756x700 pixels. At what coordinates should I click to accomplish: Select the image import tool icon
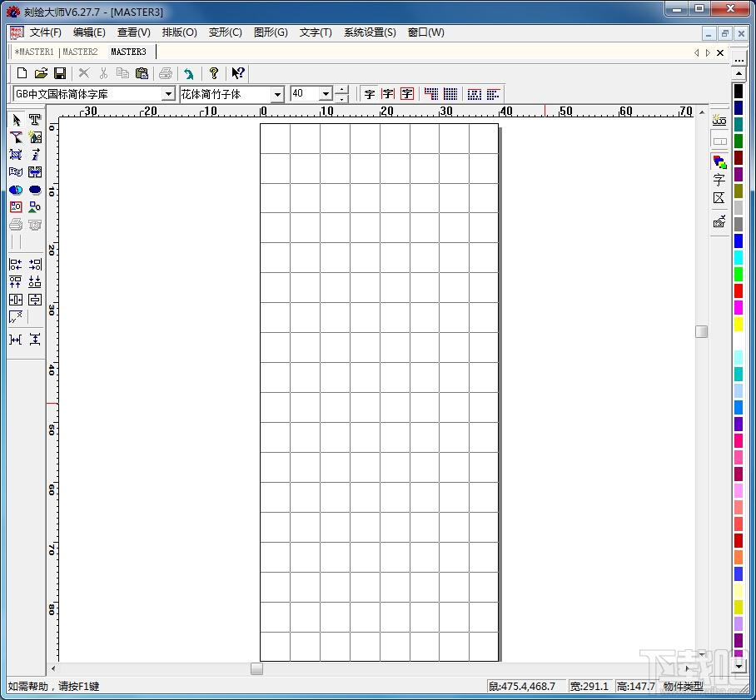point(35,137)
